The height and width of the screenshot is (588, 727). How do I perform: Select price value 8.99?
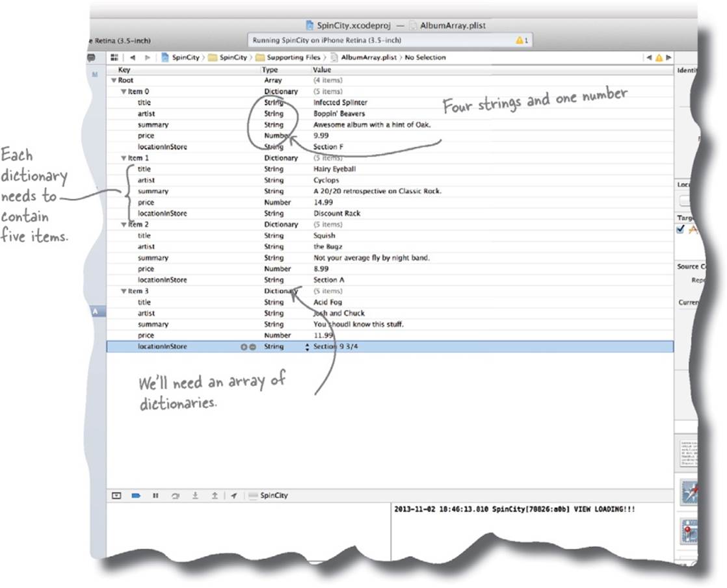point(321,269)
